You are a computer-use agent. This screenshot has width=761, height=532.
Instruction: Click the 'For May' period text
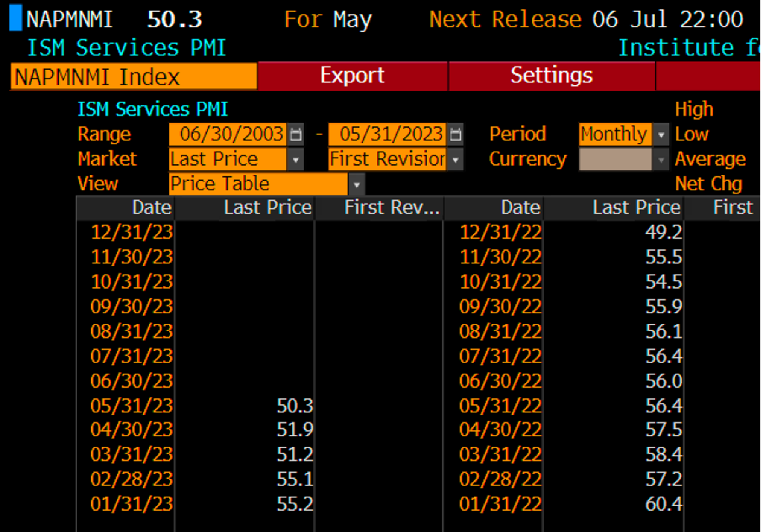(328, 20)
